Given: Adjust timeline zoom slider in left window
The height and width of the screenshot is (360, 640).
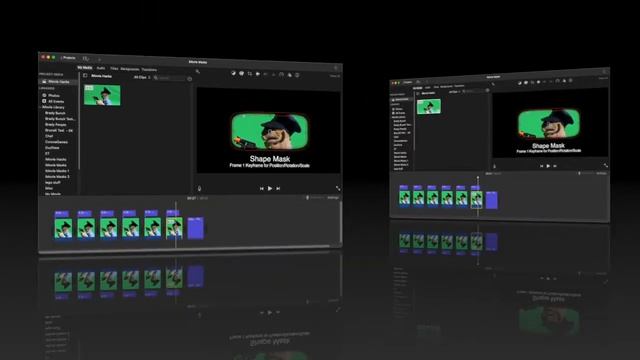Looking at the screenshot, I should [x=315, y=198].
